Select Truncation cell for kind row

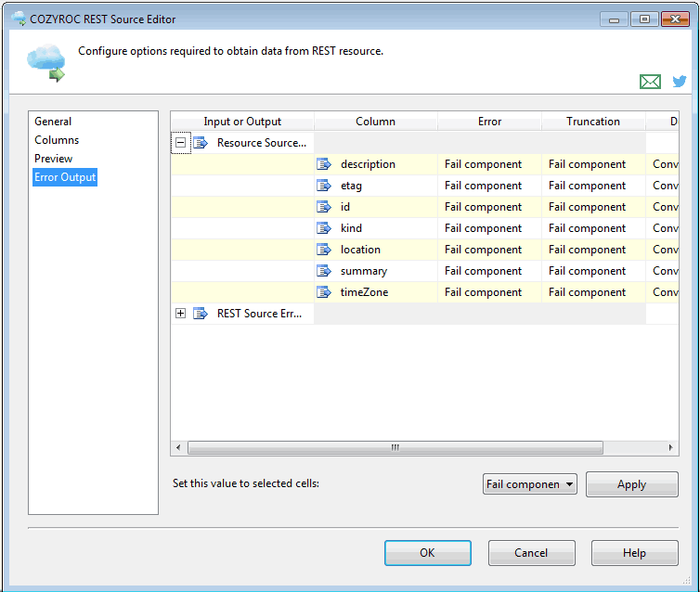[593, 228]
